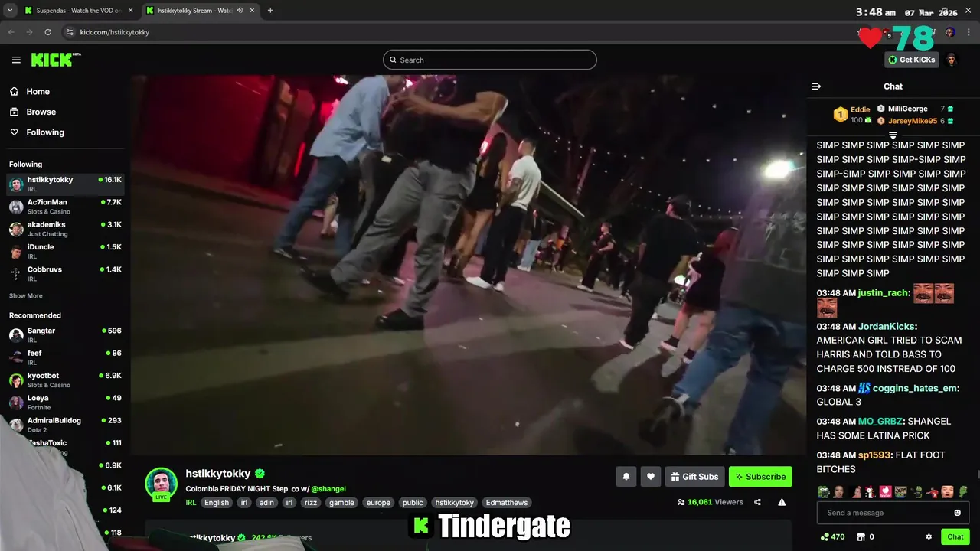Open the share stream icon
This screenshot has height=551, width=980.
pyautogui.click(x=757, y=502)
